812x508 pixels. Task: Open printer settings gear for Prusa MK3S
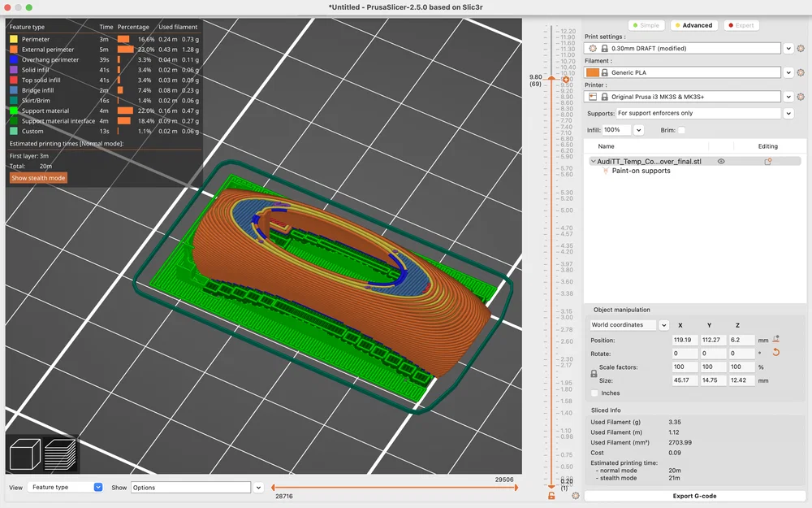801,97
